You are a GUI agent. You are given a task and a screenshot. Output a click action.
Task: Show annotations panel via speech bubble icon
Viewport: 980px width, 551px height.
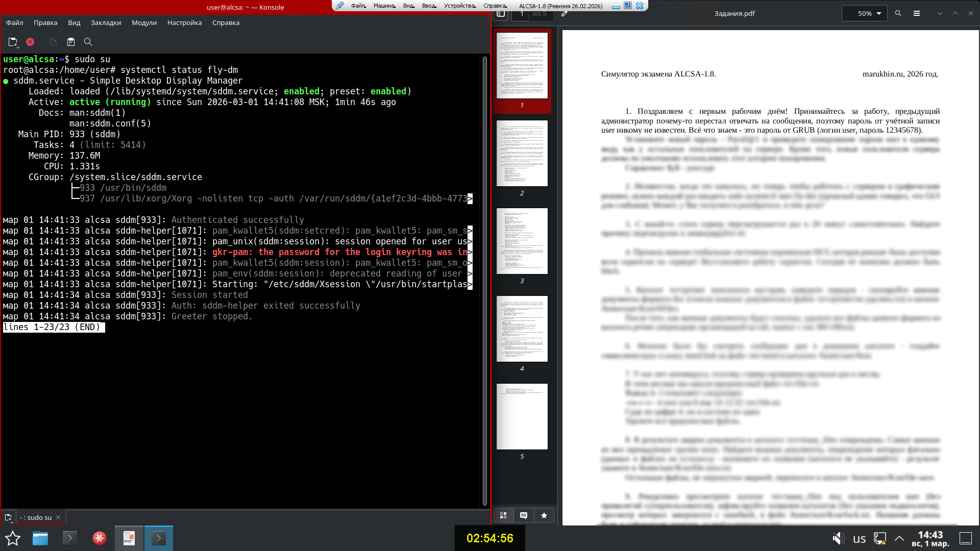tap(524, 515)
